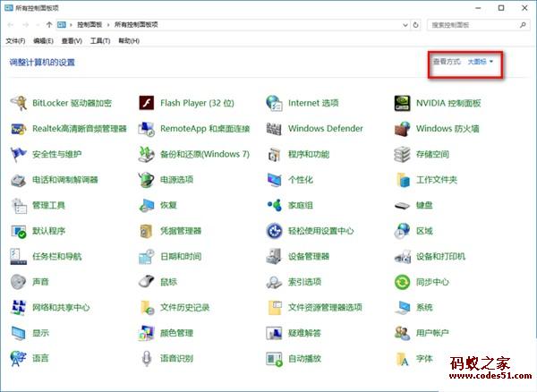
Task: Expand the recent locations arrow in navigation
Action: tap(38, 25)
